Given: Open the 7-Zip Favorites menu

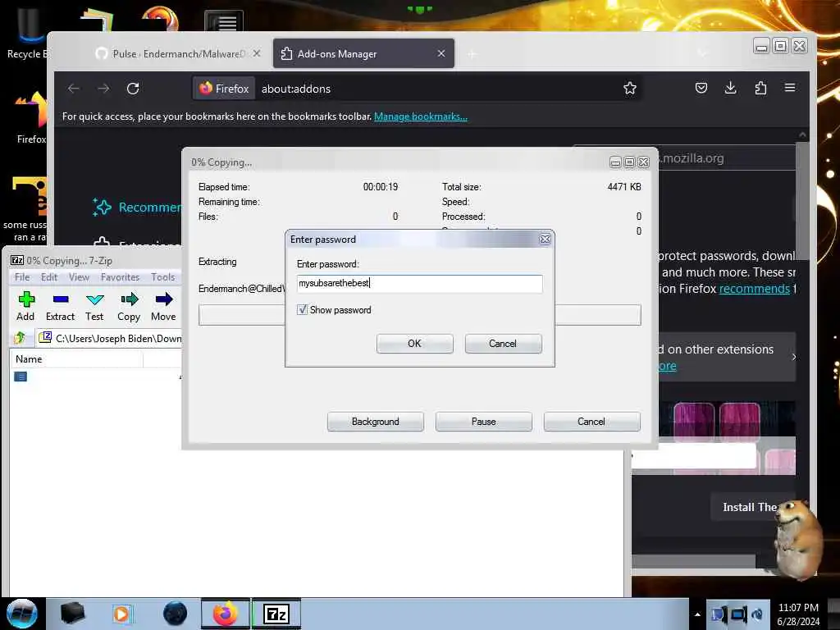Looking at the screenshot, I should pyautogui.click(x=120, y=277).
